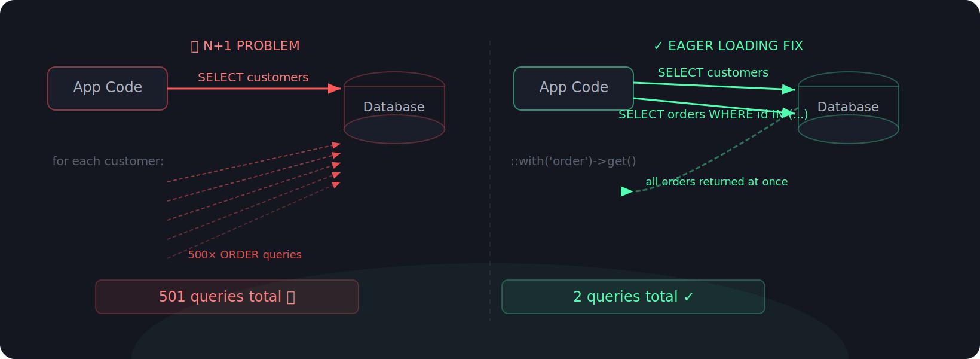Click the "for each customer:" text
This screenshot has width=980, height=359.
tap(108, 162)
